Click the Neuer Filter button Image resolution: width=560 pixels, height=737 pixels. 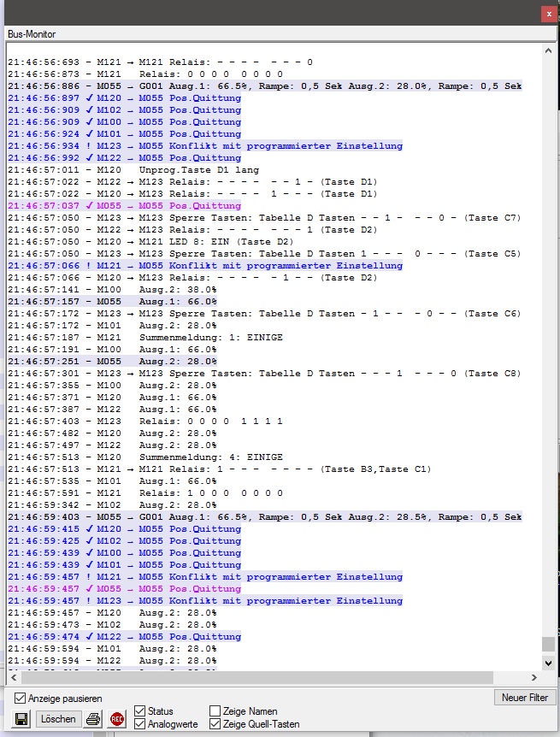(524, 698)
